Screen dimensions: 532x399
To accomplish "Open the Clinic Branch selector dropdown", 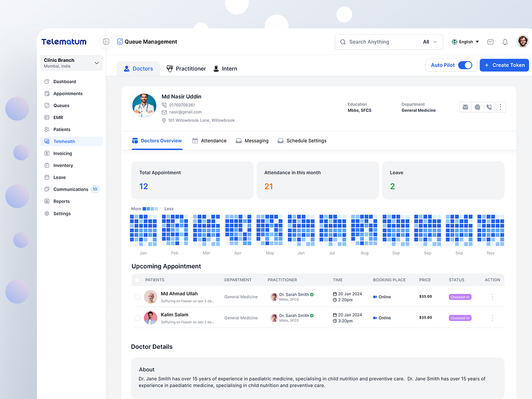I will click(71, 62).
